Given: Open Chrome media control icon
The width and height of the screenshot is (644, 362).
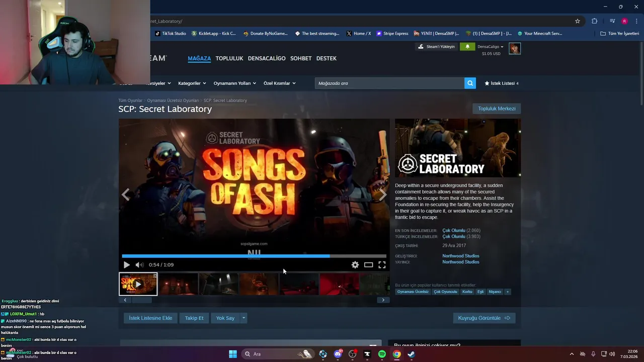Looking at the screenshot, I should coord(612,21).
